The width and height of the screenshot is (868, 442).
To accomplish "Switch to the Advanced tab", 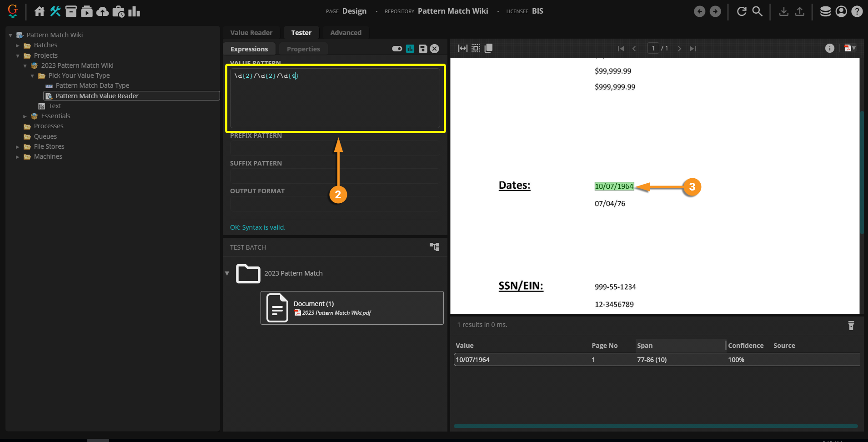I will tap(346, 33).
